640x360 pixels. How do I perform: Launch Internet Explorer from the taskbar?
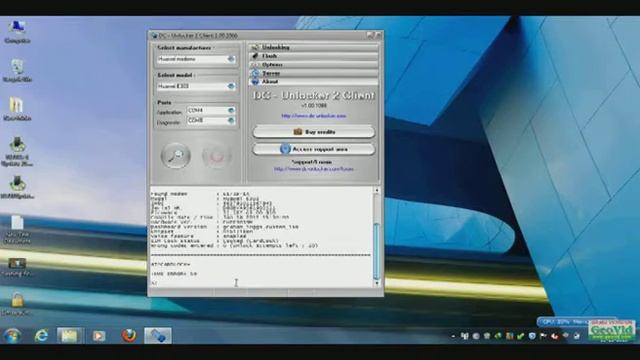41,336
